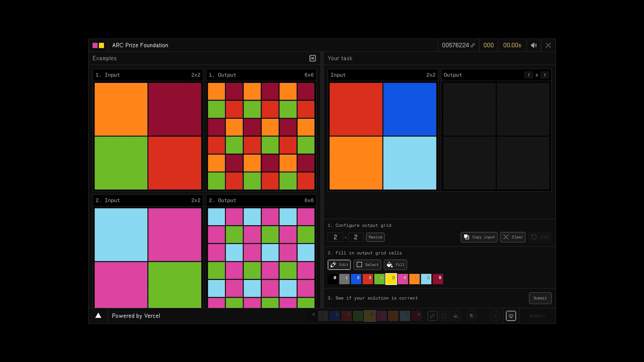
Task: Clear the output grid
Action: (512, 237)
